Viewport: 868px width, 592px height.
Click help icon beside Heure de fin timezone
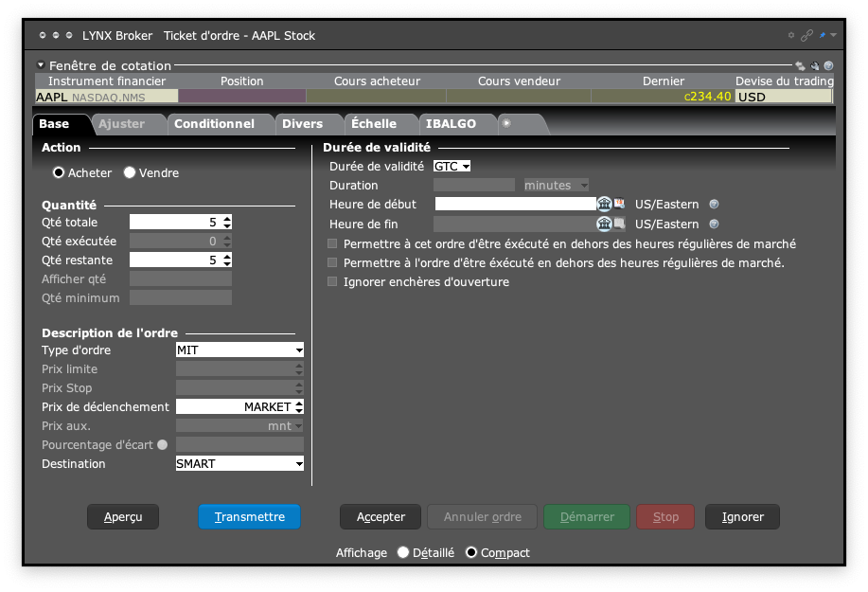click(714, 224)
